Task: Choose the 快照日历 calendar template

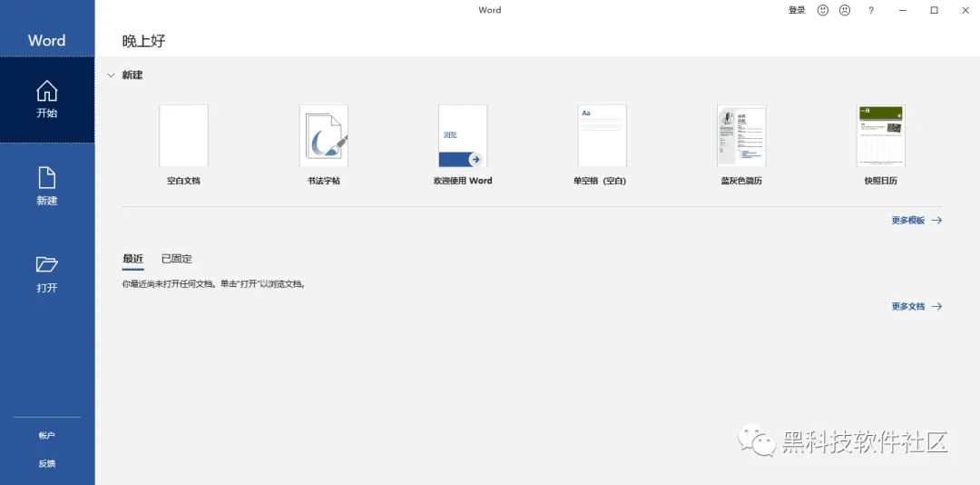Action: point(880,136)
